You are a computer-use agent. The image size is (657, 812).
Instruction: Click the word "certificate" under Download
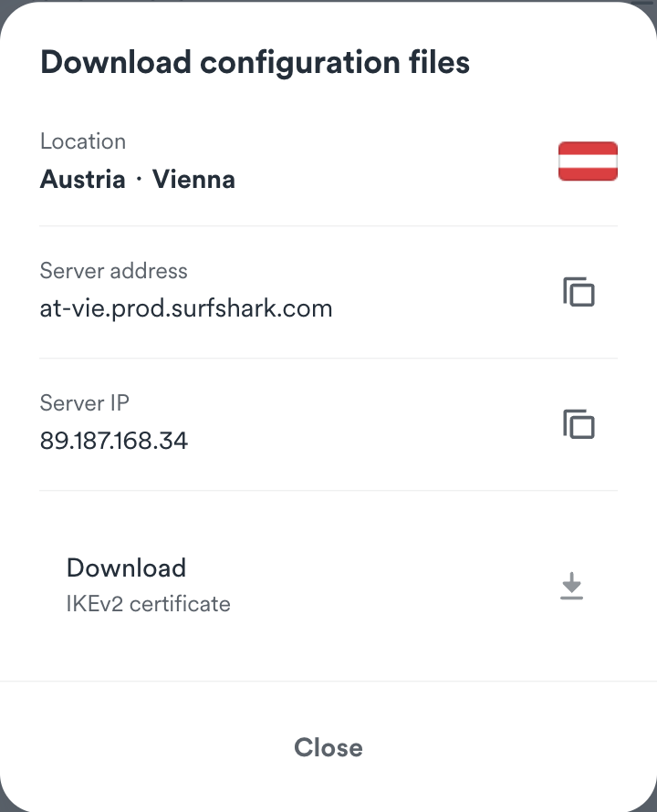[180, 603]
